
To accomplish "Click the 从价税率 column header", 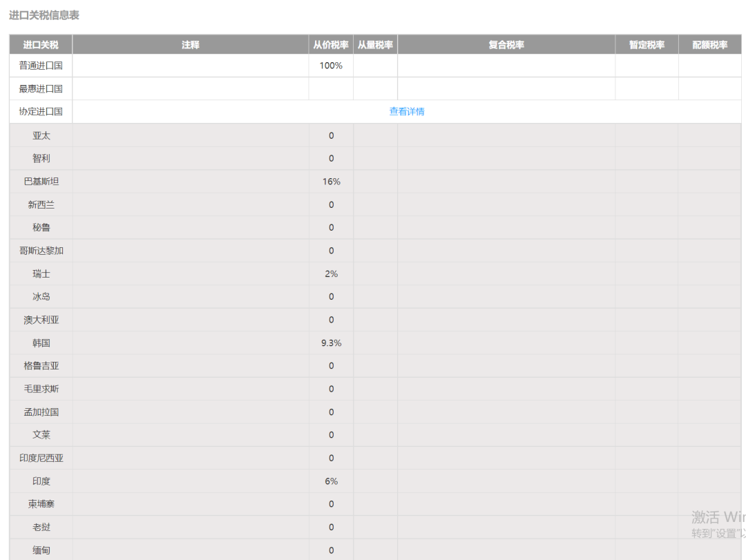I will coord(331,45).
